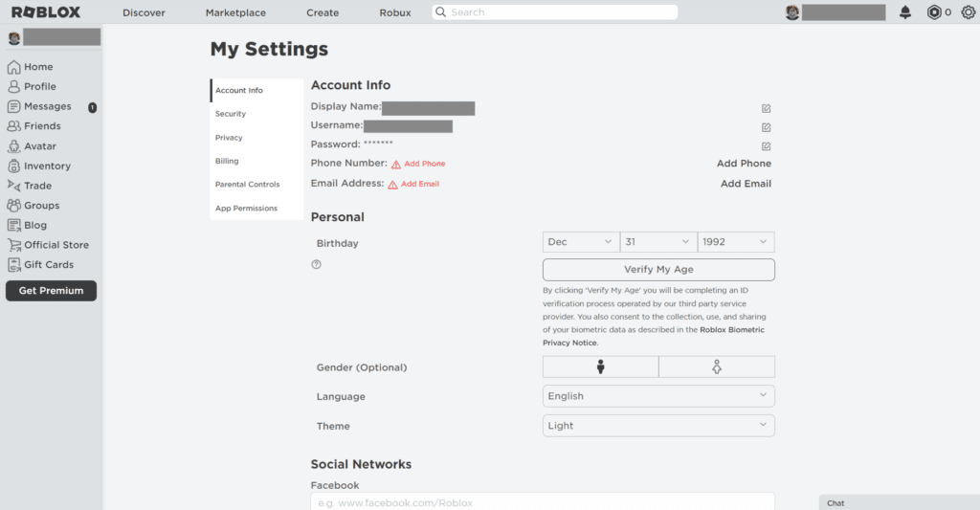Open Discover in top navigation

144,12
